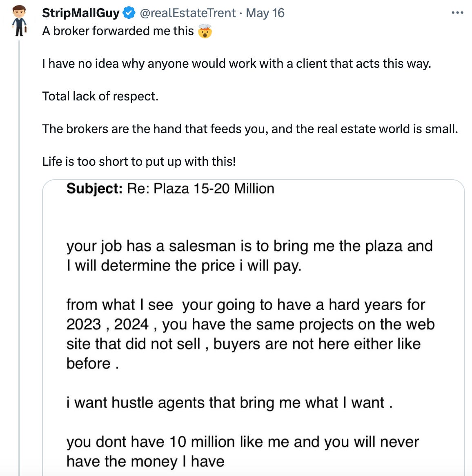Click "Re: Plaza 15-20 Million" subject text
Image resolution: width=472 pixels, height=476 pixels.
coord(200,189)
